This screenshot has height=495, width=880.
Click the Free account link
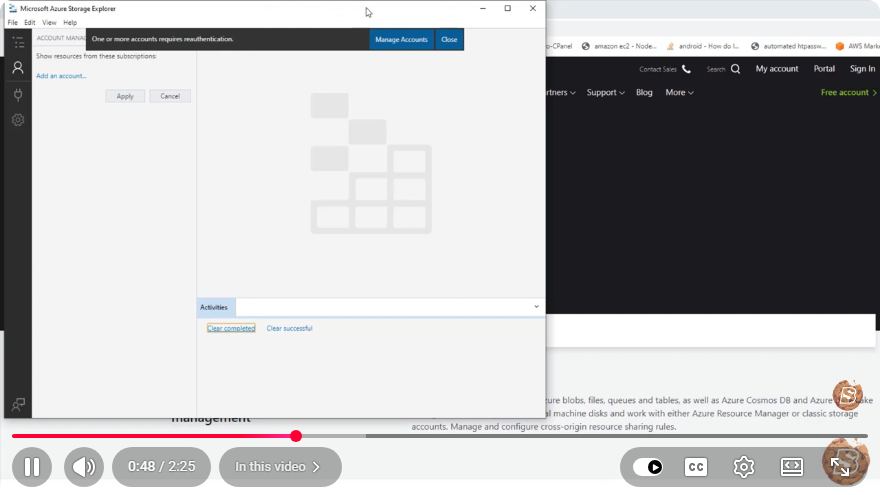tap(848, 92)
